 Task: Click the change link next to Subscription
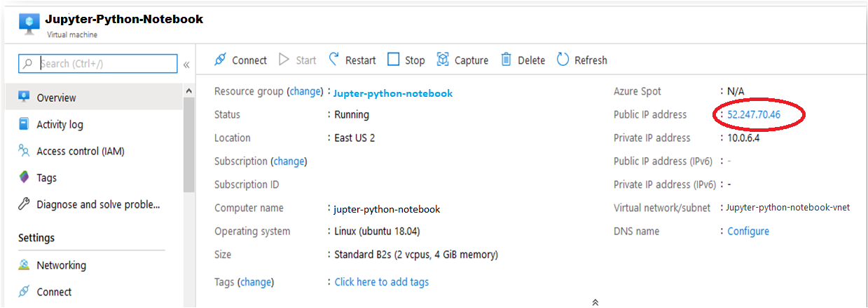tap(289, 161)
